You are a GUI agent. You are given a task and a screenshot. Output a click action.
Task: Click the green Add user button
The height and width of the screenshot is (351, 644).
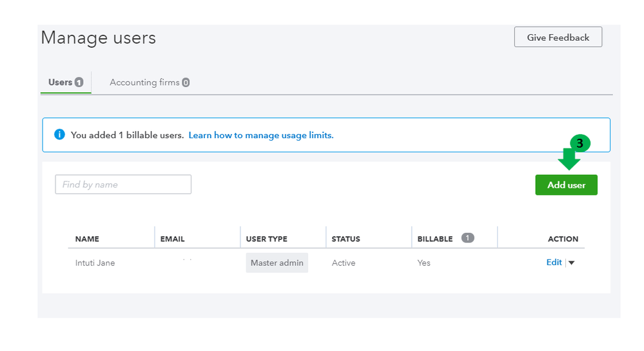coord(566,185)
